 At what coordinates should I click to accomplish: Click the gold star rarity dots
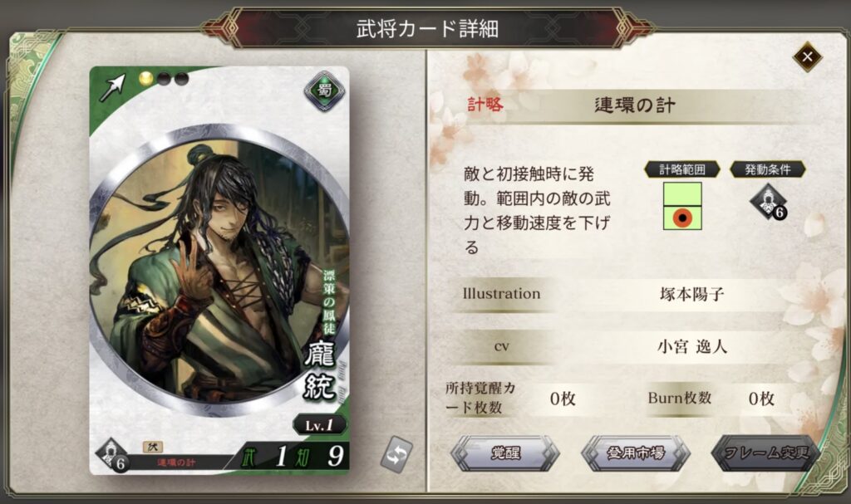pos(164,79)
